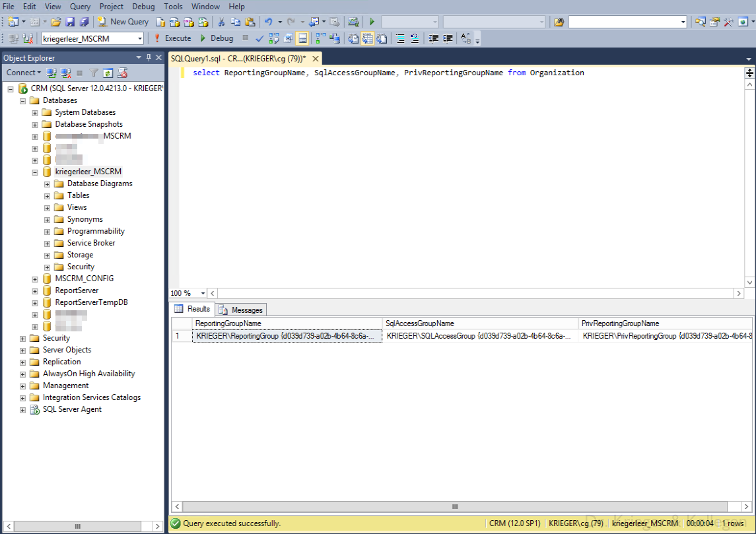Click the Save icon in toolbar
Image resolution: width=756 pixels, height=534 pixels.
point(70,22)
